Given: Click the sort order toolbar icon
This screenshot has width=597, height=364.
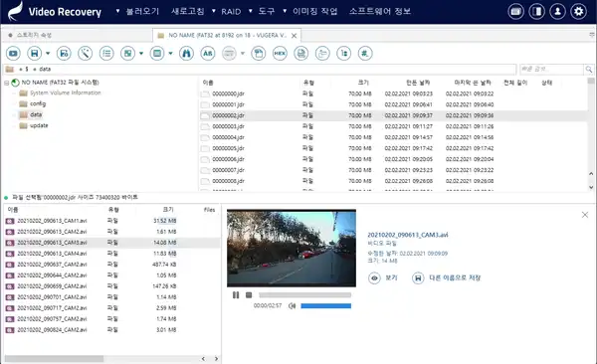Looking at the screenshot, I should [x=344, y=54].
